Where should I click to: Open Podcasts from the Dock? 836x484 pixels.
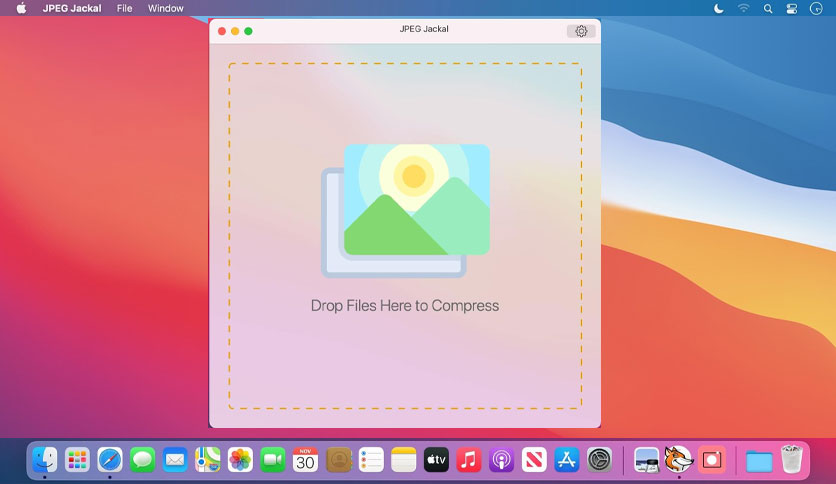pyautogui.click(x=501, y=459)
